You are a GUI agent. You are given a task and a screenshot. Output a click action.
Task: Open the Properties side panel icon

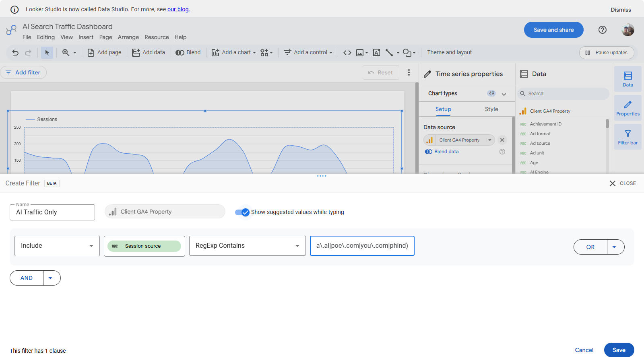pos(628,108)
